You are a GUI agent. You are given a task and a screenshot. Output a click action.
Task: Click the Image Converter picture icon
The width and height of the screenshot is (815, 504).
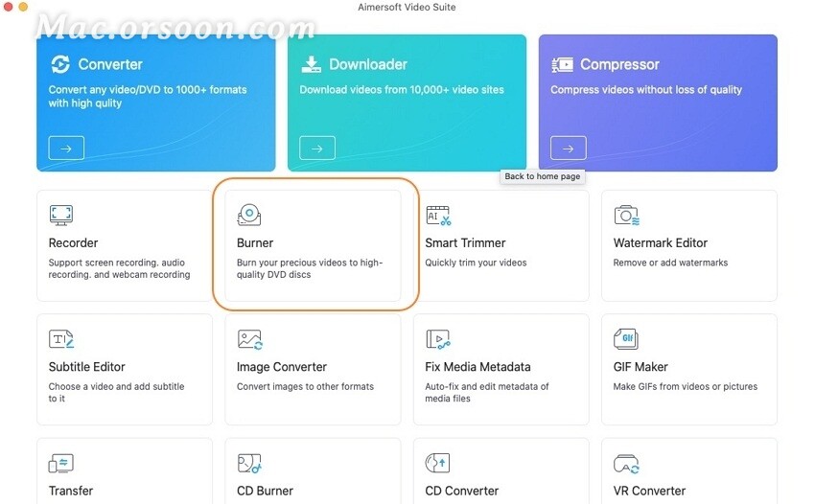pos(249,339)
